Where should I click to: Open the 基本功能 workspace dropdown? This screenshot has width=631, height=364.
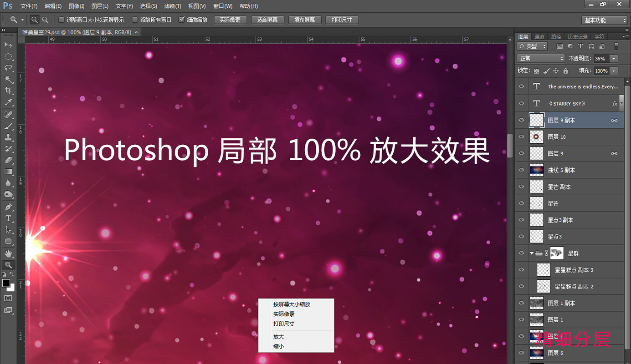(x=605, y=20)
